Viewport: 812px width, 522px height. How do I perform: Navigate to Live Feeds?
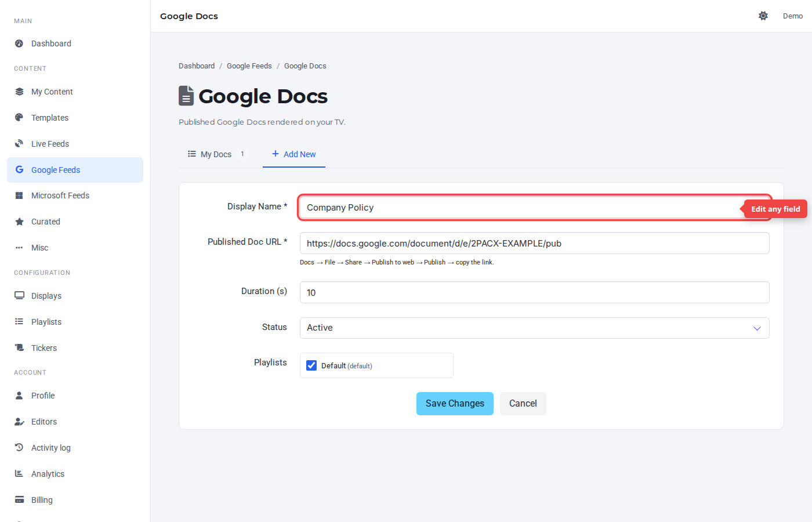75,144
